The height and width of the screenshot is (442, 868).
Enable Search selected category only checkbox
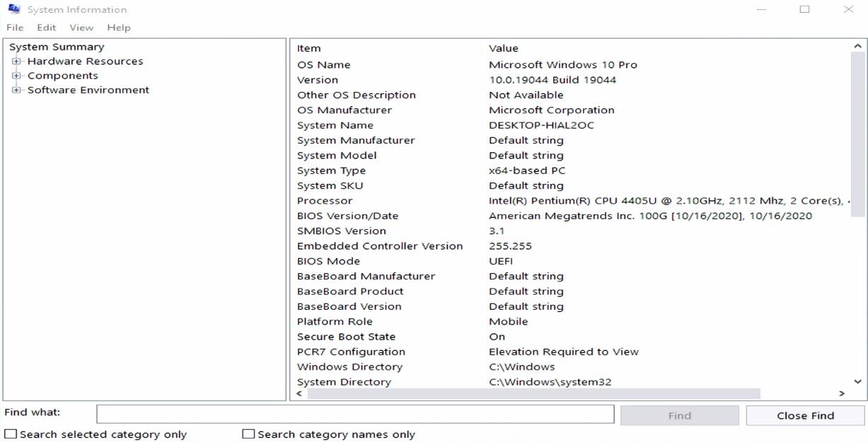[x=11, y=434]
